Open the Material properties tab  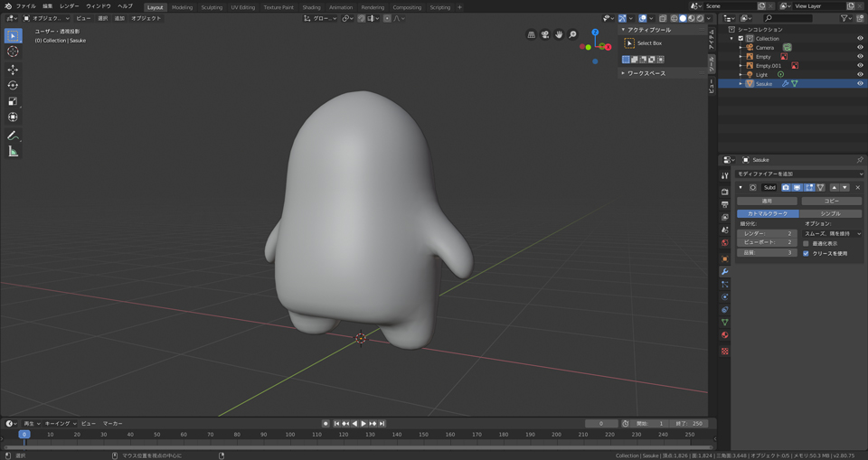click(x=724, y=335)
